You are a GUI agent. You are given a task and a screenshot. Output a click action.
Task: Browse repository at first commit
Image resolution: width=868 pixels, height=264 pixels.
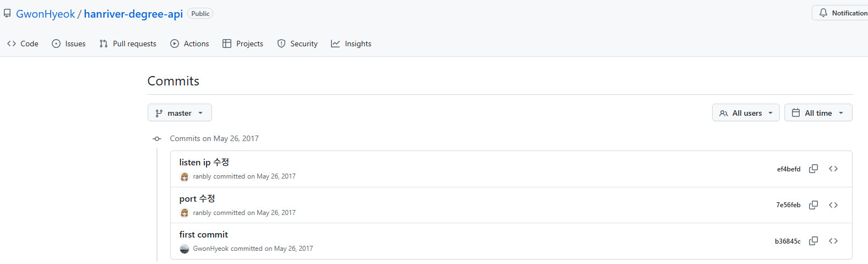tap(833, 241)
